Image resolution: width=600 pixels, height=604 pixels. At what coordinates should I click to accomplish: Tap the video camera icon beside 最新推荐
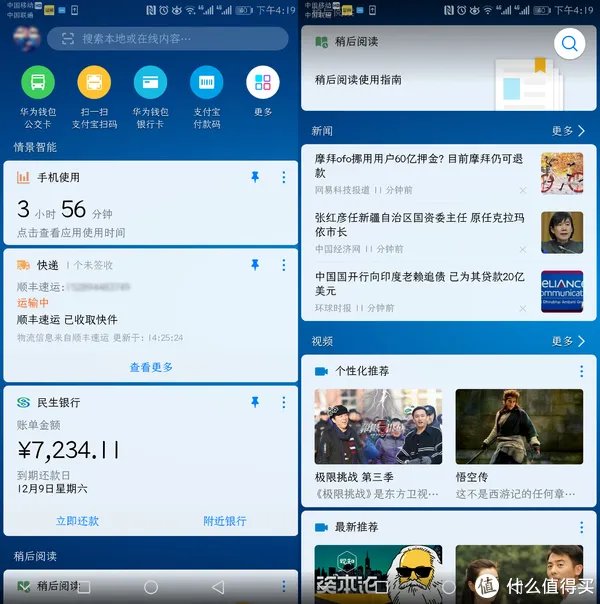click(321, 527)
